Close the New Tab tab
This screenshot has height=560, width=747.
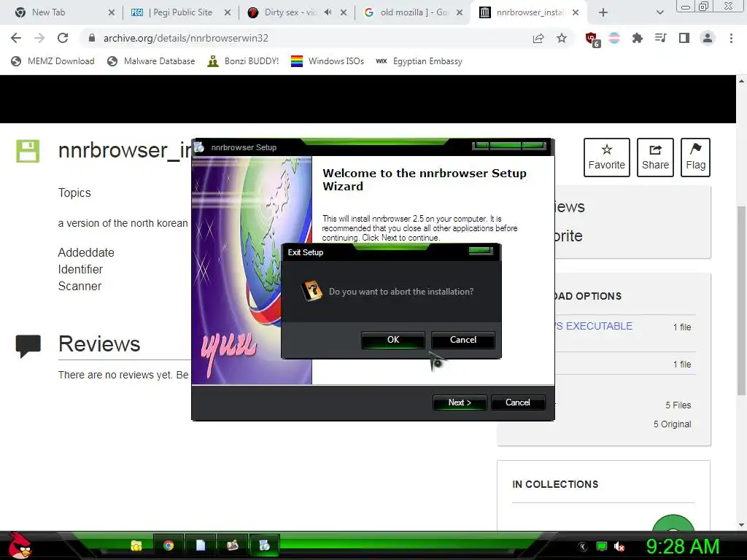[111, 12]
